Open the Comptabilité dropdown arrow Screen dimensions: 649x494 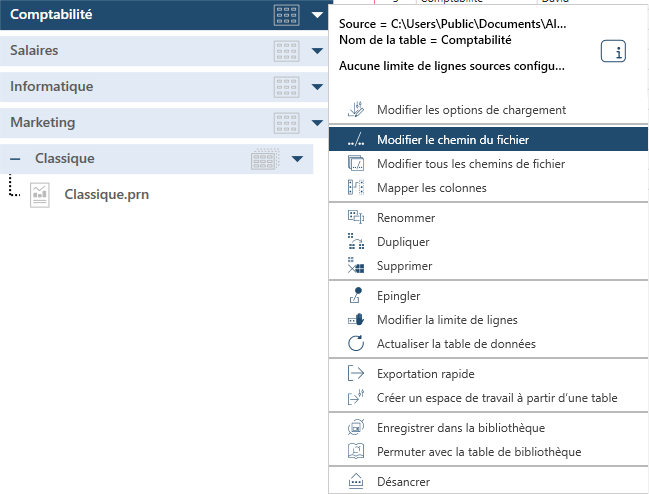point(317,15)
